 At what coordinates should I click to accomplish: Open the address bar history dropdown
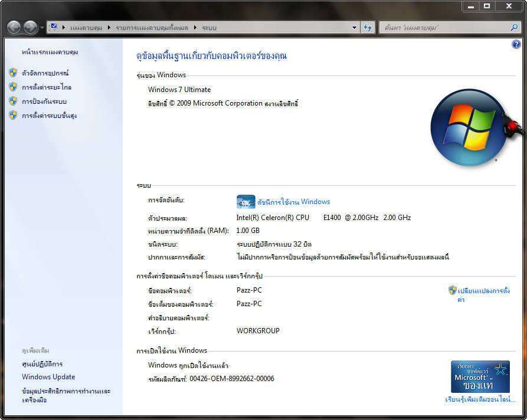point(354,28)
